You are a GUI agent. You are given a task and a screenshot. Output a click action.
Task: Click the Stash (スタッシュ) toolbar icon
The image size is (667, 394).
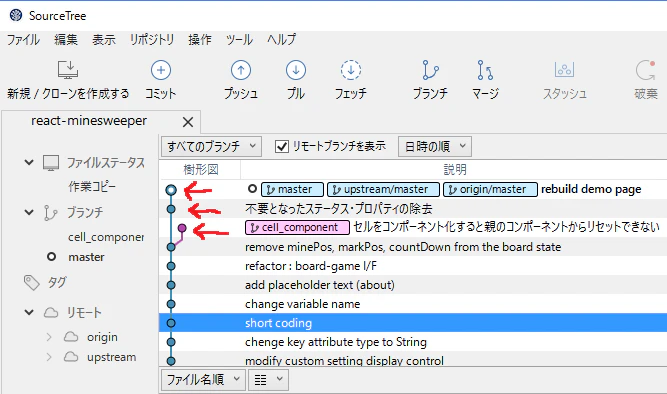(x=564, y=70)
